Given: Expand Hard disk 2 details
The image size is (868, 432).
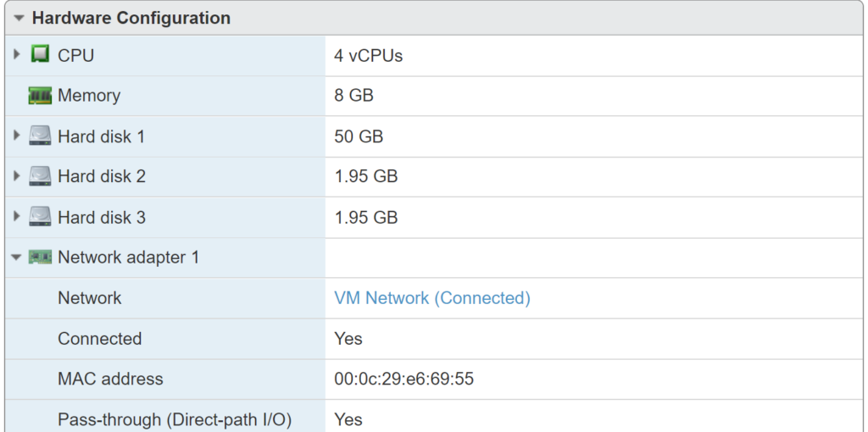Looking at the screenshot, I should click(17, 176).
